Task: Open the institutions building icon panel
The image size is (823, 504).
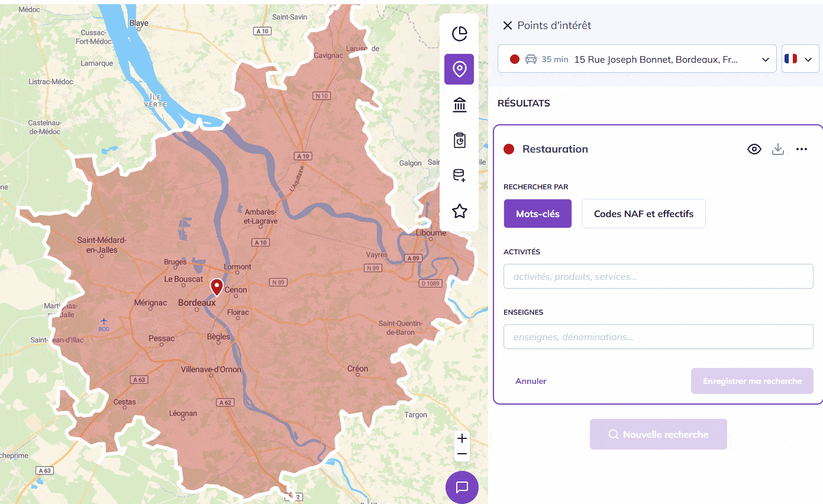Action: click(x=459, y=105)
